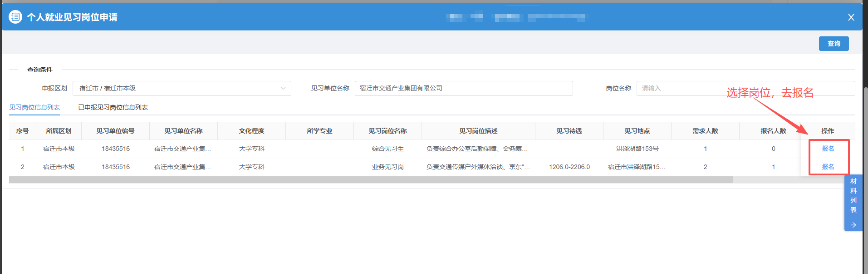The image size is (868, 274).
Task: Close the 个人就业见习岗位申请 dialog
Action: [851, 17]
